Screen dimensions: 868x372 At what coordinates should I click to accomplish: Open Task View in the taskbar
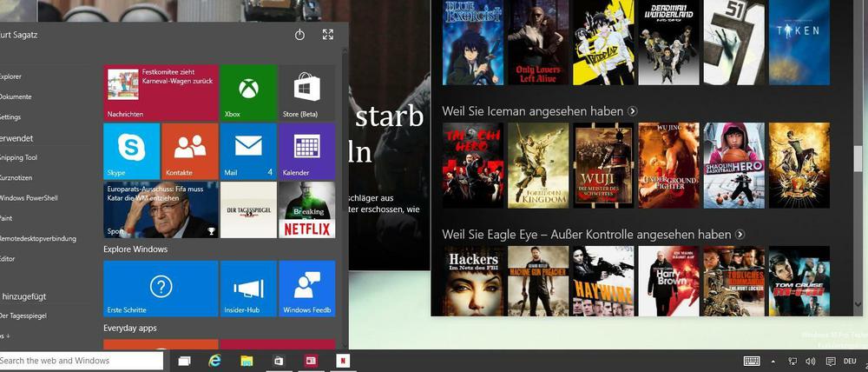click(184, 361)
